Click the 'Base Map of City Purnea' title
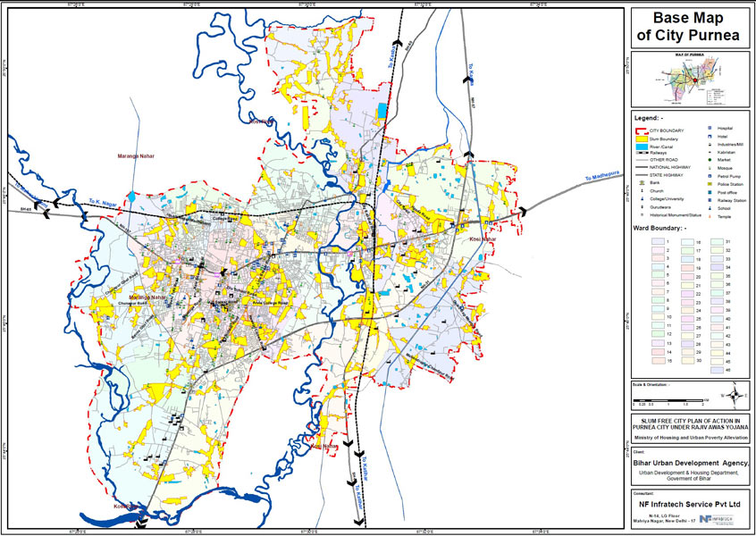The height and width of the screenshot is (536, 756). click(x=688, y=27)
